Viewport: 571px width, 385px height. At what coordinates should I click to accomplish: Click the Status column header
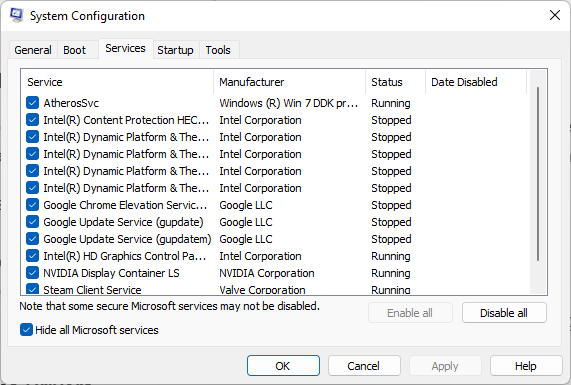click(395, 82)
